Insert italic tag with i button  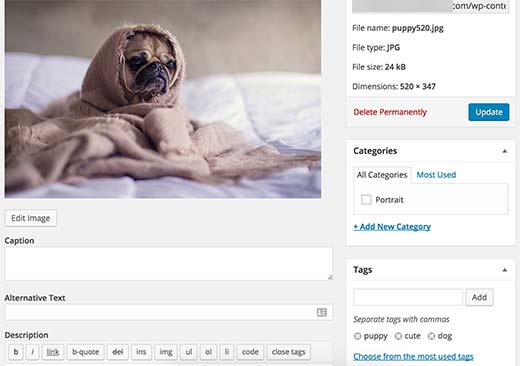[x=33, y=352]
